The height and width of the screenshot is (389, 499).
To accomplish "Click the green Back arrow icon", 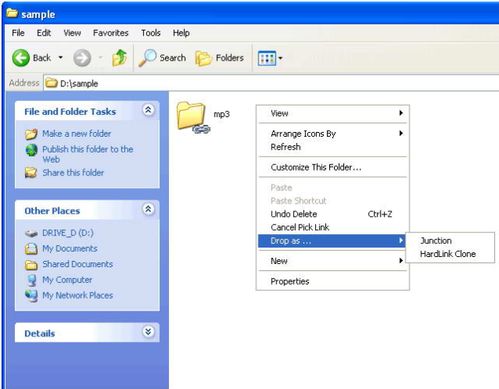I will [21, 58].
